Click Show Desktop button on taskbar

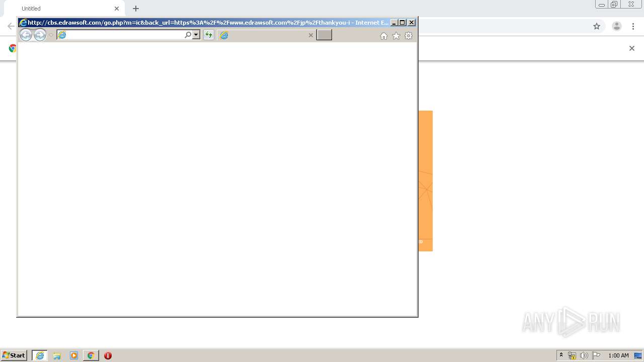point(638,355)
